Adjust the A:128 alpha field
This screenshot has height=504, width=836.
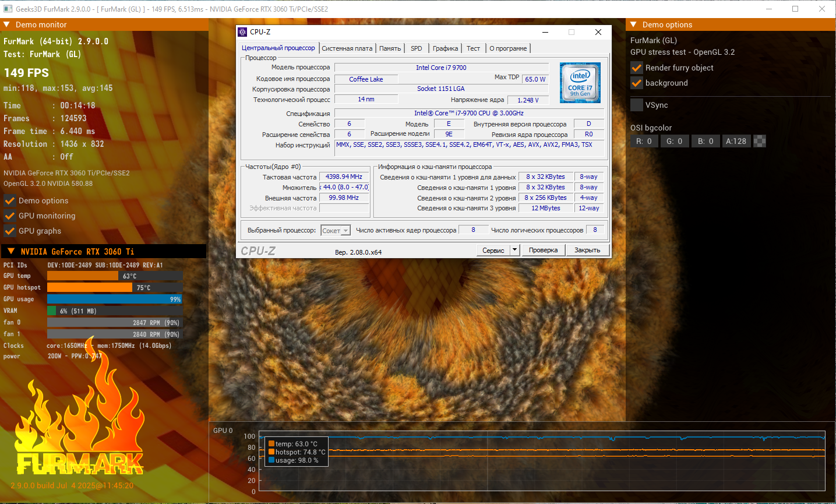[x=736, y=141]
